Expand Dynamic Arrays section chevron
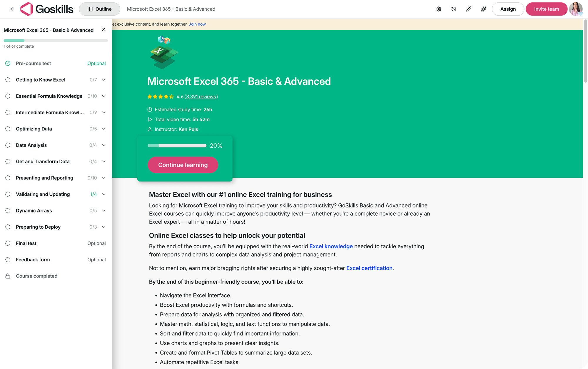This screenshot has height=369, width=588. coord(104,211)
